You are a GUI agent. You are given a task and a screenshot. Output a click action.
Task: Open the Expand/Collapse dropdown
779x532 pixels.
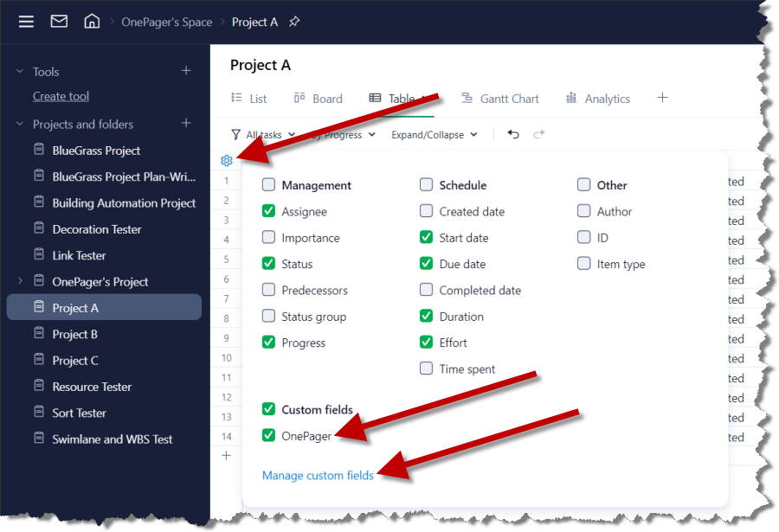pos(435,135)
